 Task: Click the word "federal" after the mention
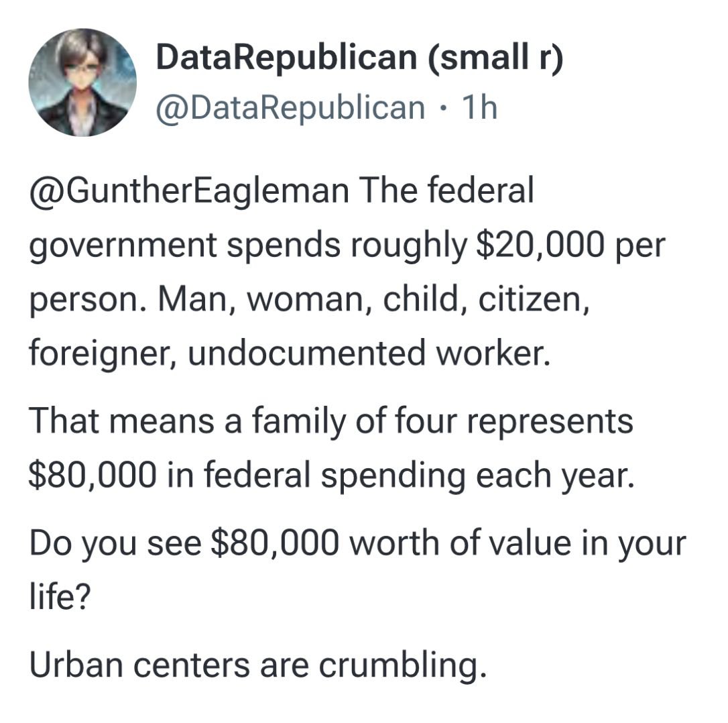coord(481,190)
